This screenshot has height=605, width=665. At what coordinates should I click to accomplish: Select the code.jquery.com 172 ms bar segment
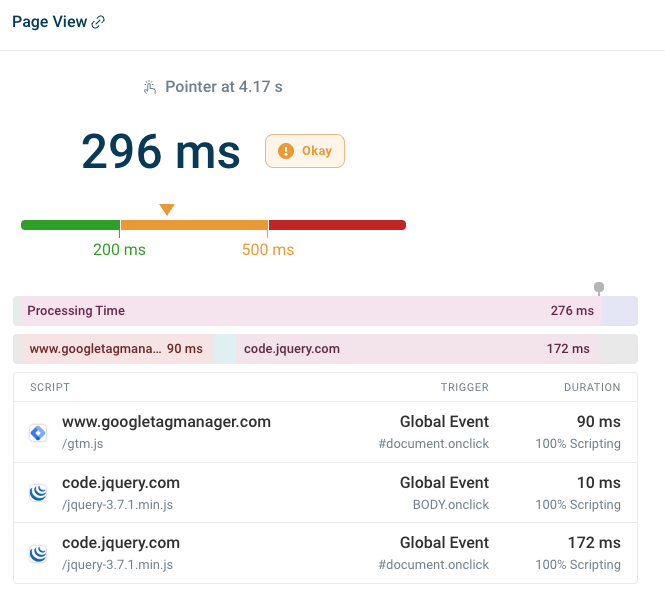click(x=416, y=349)
